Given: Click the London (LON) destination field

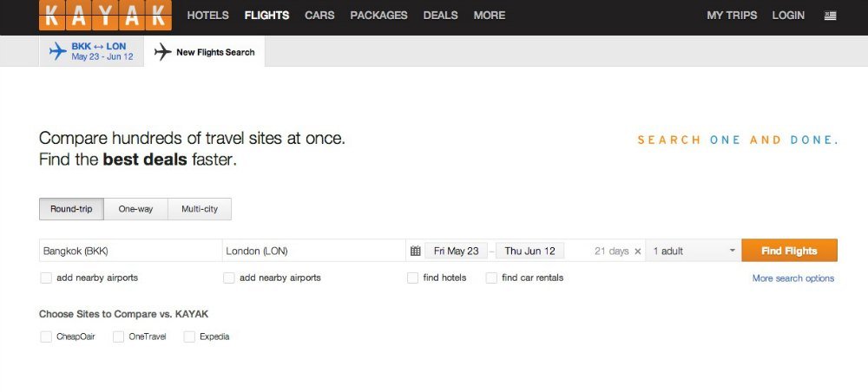Looking at the screenshot, I should 314,251.
